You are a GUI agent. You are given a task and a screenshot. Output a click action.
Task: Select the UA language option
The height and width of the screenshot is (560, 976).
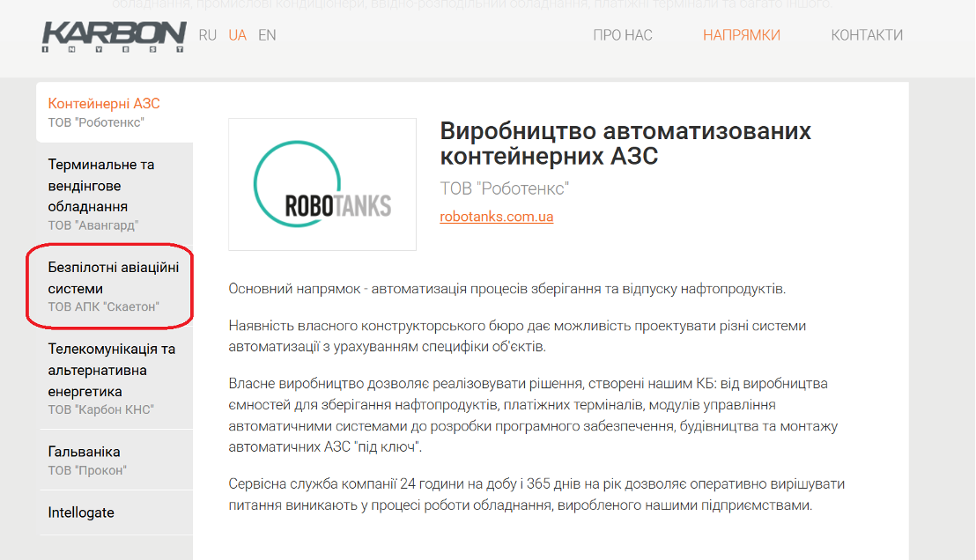pyautogui.click(x=237, y=35)
